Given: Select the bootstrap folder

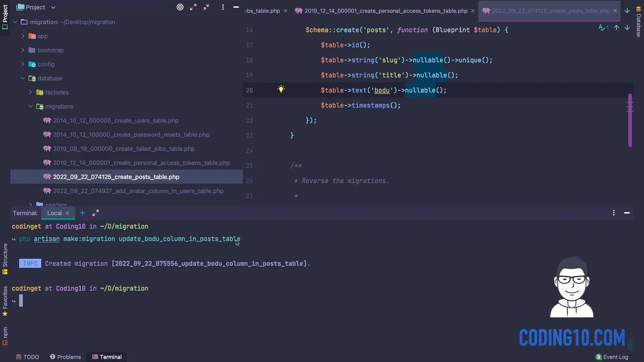Looking at the screenshot, I should pyautogui.click(x=50, y=50).
